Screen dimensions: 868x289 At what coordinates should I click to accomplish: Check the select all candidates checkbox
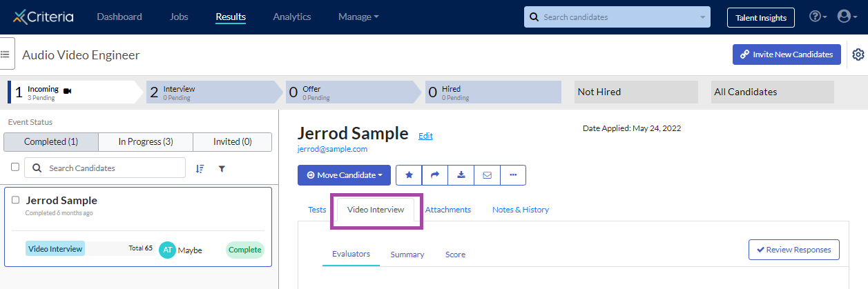(x=15, y=167)
